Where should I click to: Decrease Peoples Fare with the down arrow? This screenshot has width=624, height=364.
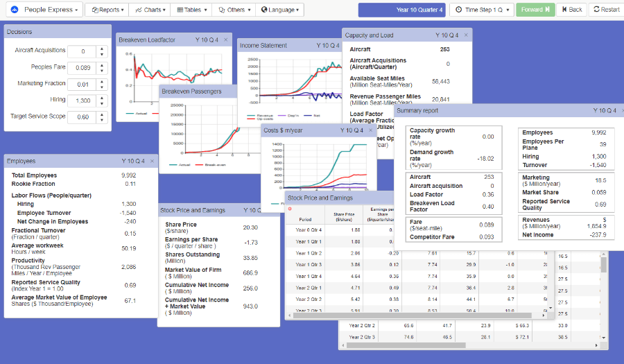tap(102, 71)
